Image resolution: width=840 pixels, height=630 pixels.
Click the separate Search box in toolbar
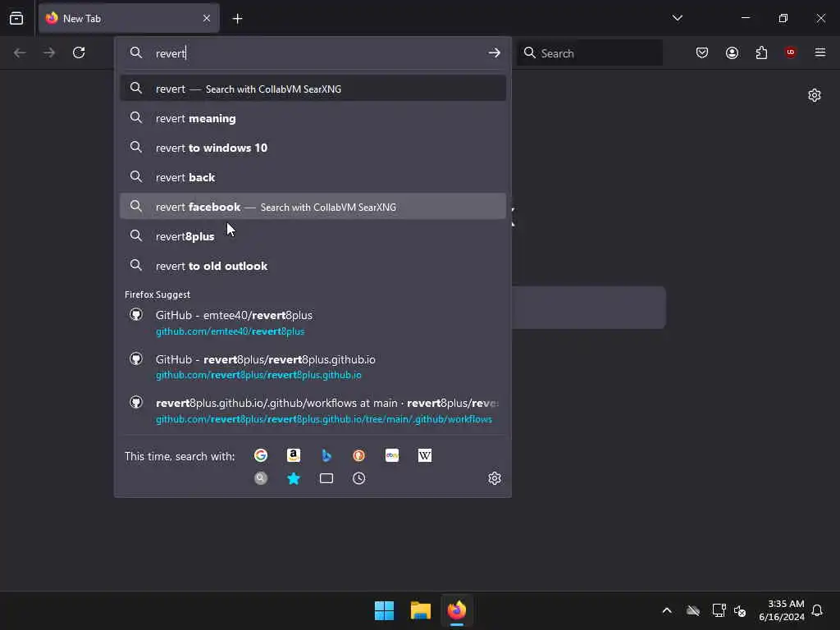point(590,53)
